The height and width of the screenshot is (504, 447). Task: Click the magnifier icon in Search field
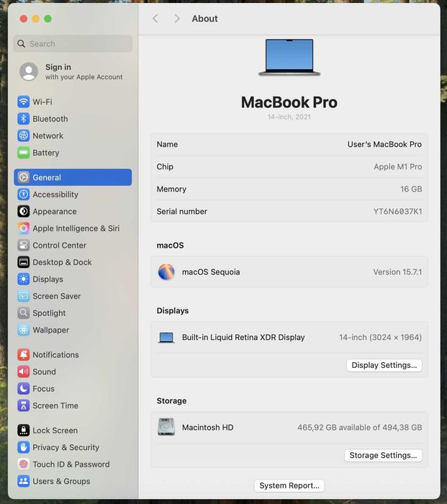tap(21, 44)
